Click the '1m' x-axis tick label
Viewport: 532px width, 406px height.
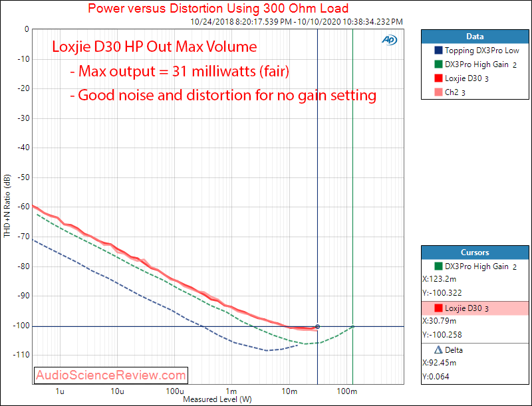pos(231,391)
